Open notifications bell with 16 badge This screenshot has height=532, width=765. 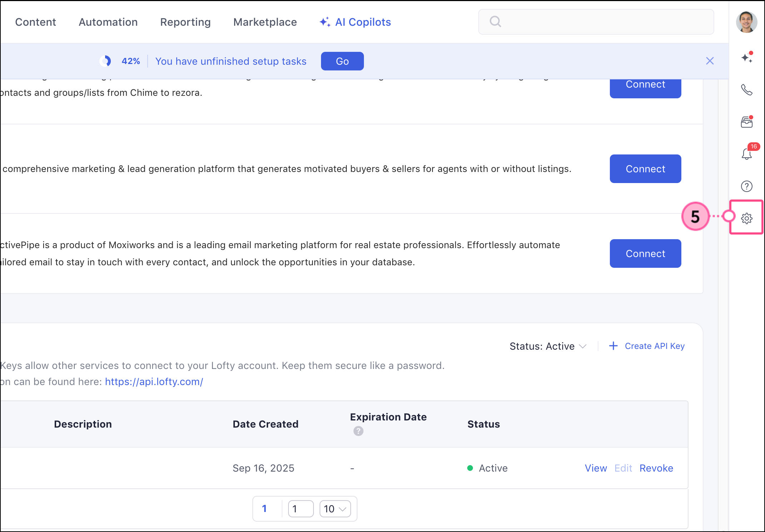click(x=746, y=154)
